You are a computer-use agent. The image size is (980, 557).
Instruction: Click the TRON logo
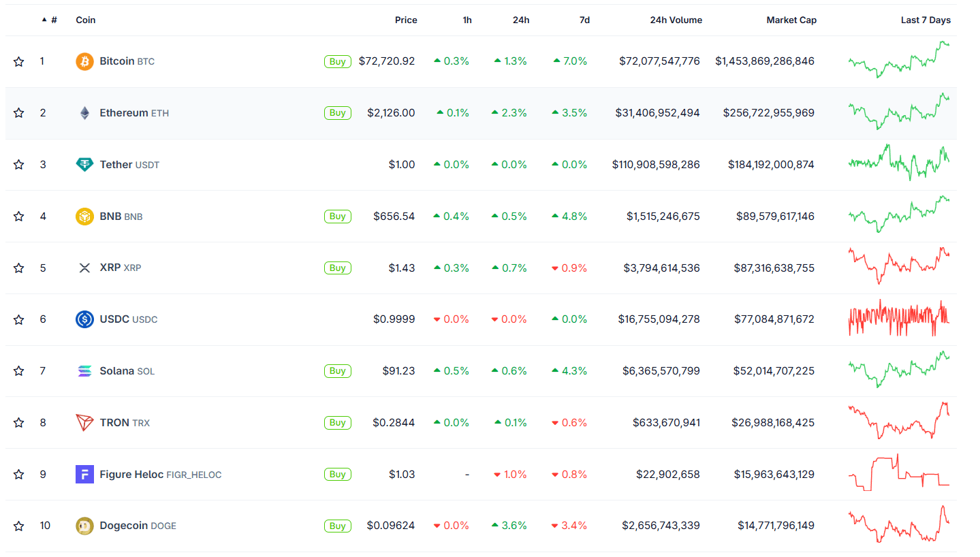click(x=84, y=422)
